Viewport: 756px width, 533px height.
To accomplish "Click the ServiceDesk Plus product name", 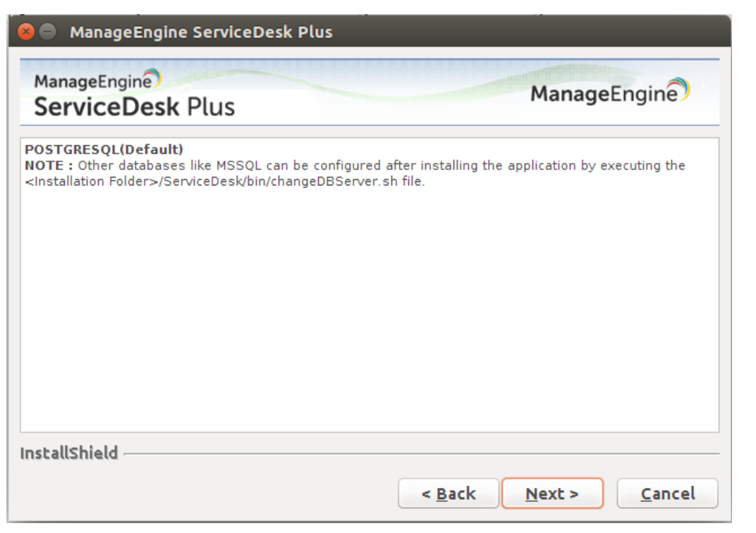I will point(134,106).
